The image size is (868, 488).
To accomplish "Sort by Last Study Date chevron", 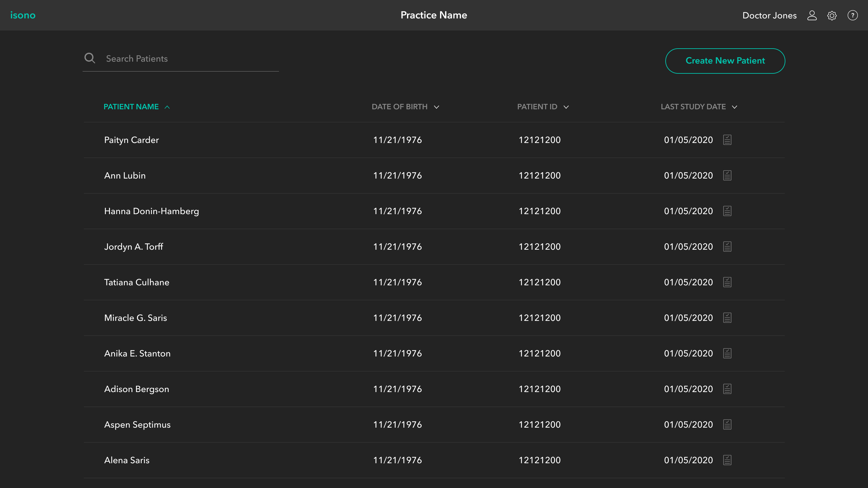I will 735,107.
